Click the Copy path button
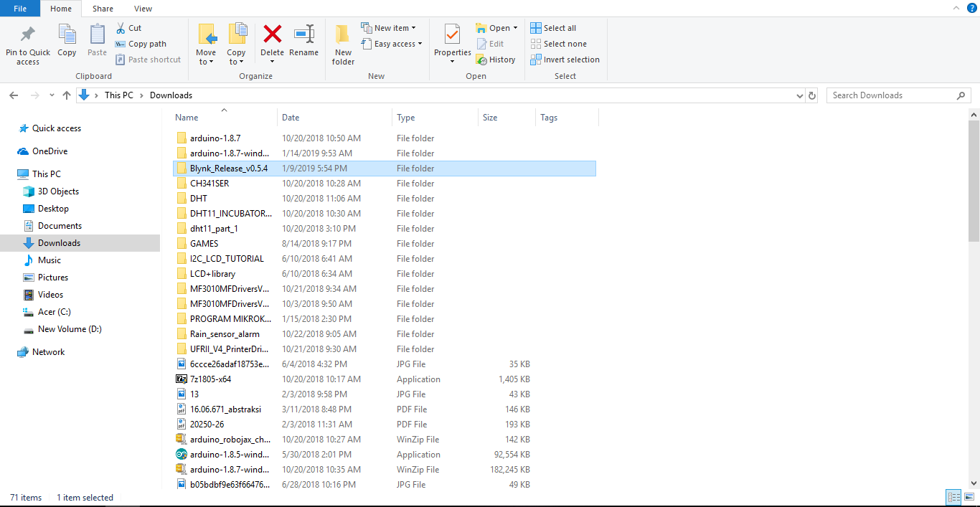This screenshot has height=507, width=980. 141,44
